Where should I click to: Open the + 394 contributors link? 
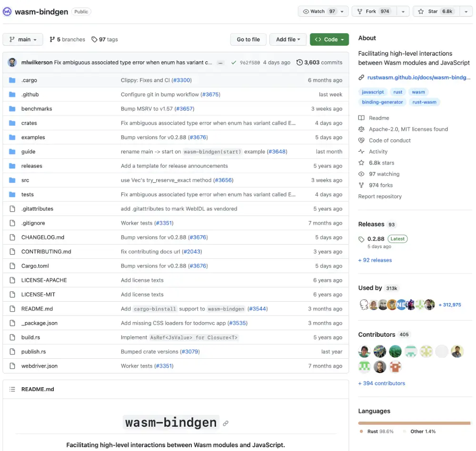381,383
